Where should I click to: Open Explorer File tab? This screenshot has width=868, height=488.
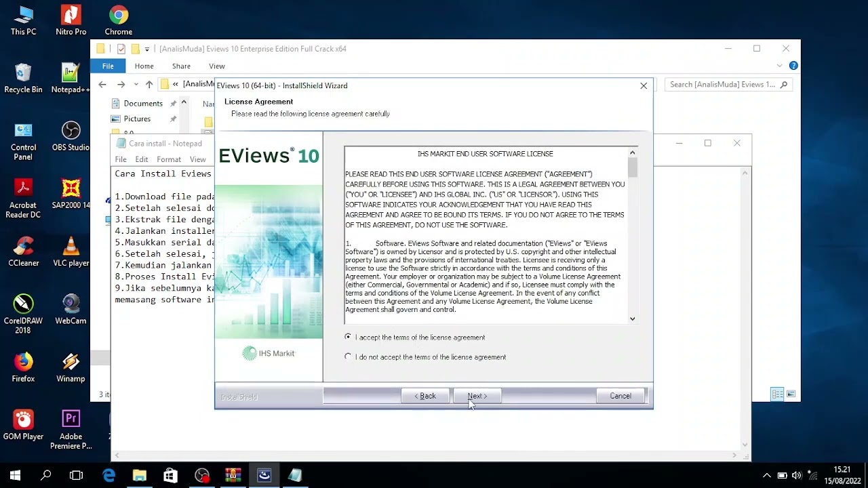click(108, 66)
